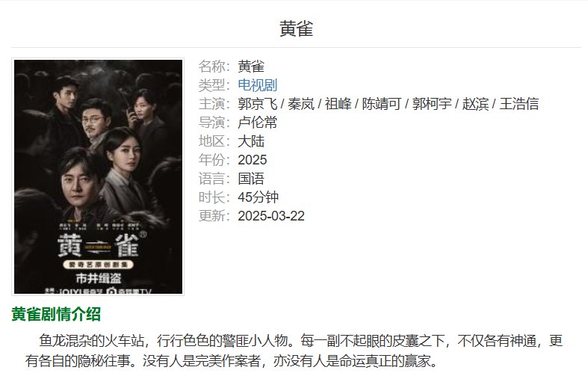Open the 电视剧 type link
Image resolution: width=588 pixels, height=376 pixels.
[x=257, y=85]
